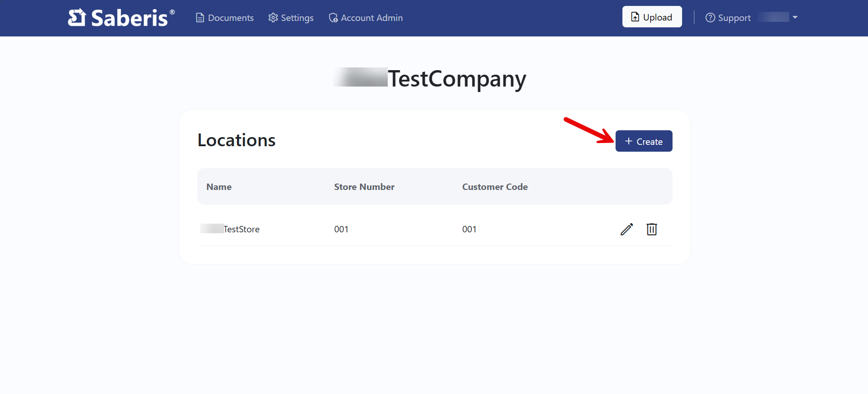Screen dimensions: 868x394
Task: Edit the TestStore location with the pencil icon
Action: coord(627,229)
